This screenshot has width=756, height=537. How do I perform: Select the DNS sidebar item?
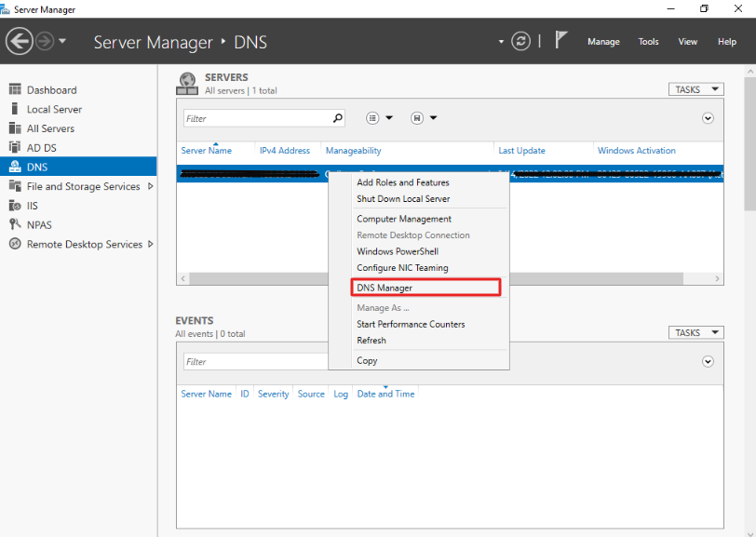point(78,167)
